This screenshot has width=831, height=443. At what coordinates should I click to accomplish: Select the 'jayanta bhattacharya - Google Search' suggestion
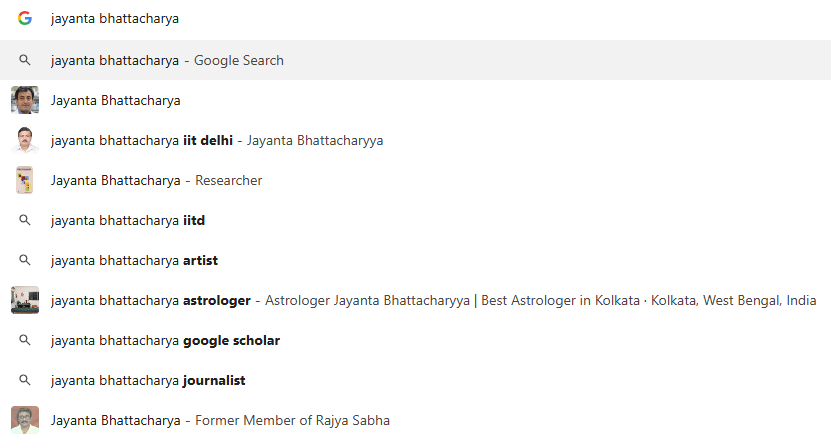167,60
